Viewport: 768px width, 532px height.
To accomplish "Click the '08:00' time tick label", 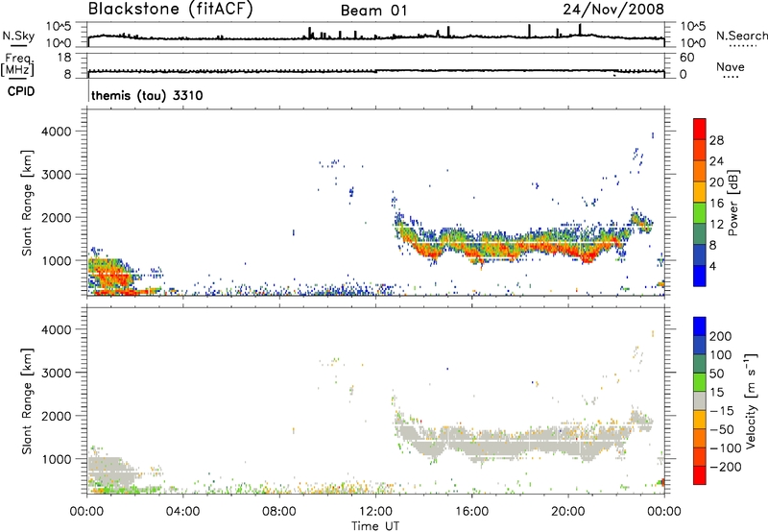I will (279, 512).
